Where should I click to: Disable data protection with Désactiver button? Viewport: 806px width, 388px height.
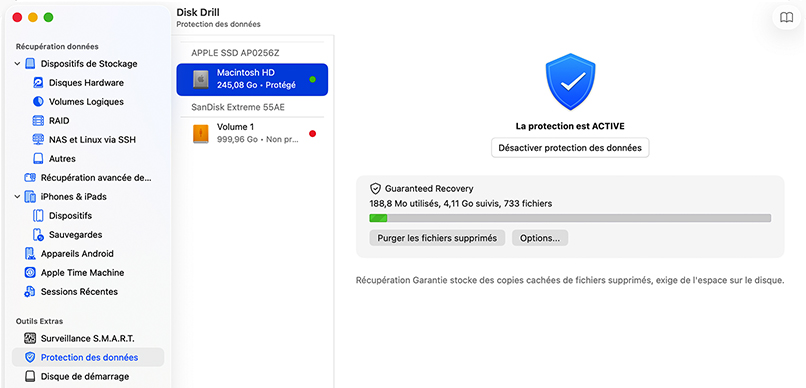(570, 148)
